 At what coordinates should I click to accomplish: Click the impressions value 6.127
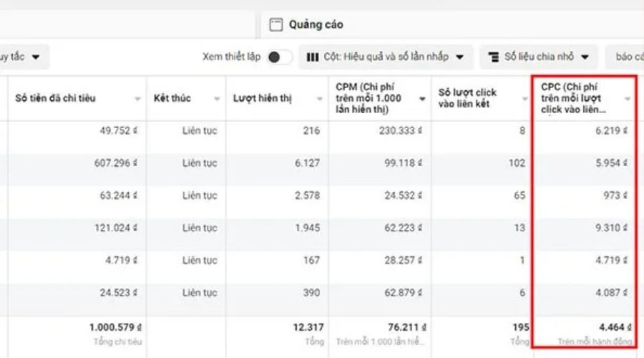307,163
